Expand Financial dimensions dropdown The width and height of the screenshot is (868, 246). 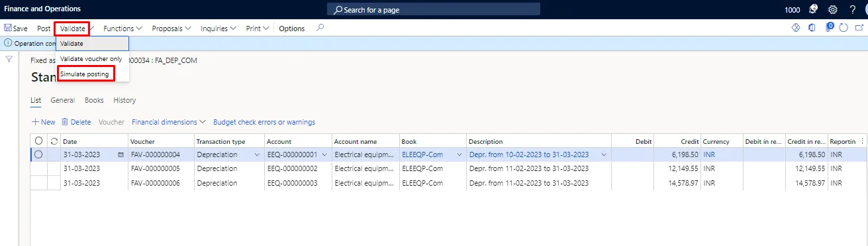tap(169, 122)
